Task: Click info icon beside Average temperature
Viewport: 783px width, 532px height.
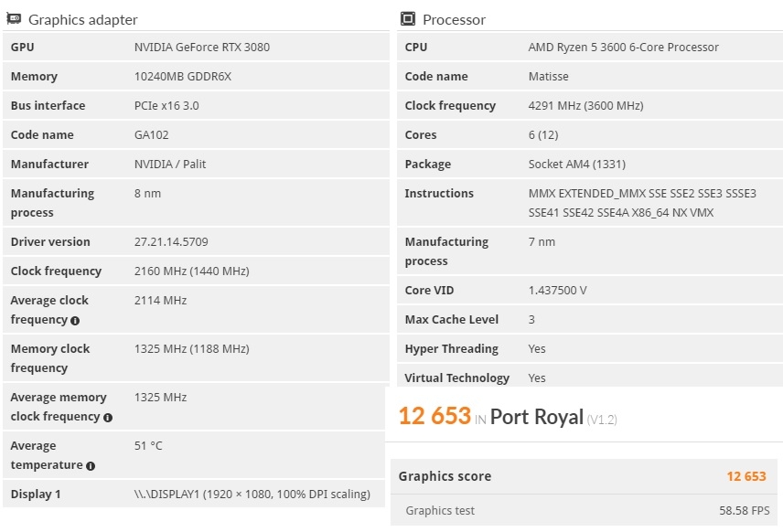Action: (x=91, y=466)
